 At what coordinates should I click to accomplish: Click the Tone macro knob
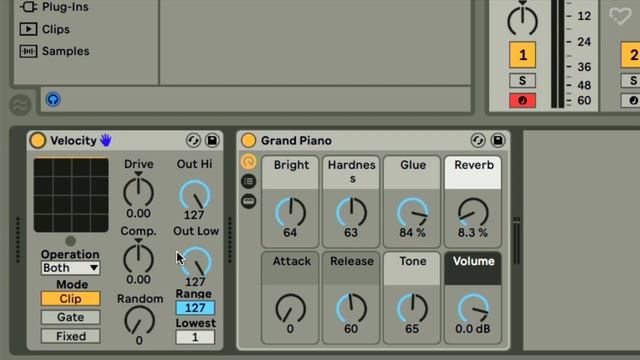click(412, 309)
